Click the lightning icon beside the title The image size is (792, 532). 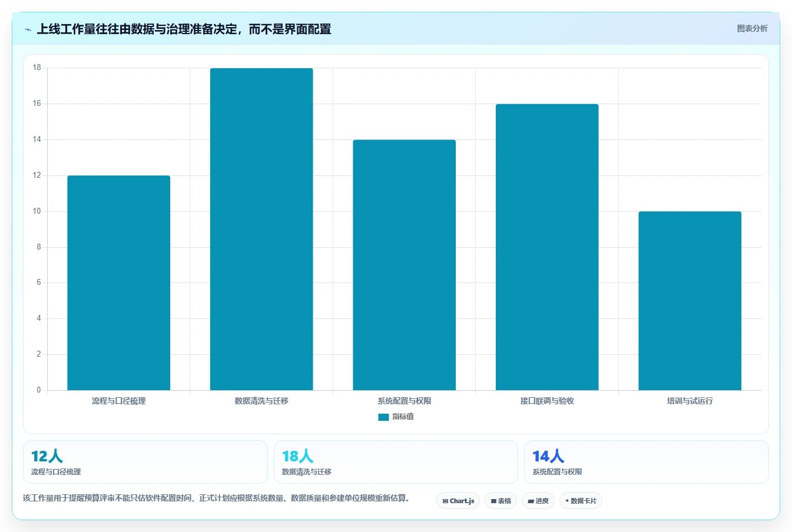(x=28, y=29)
